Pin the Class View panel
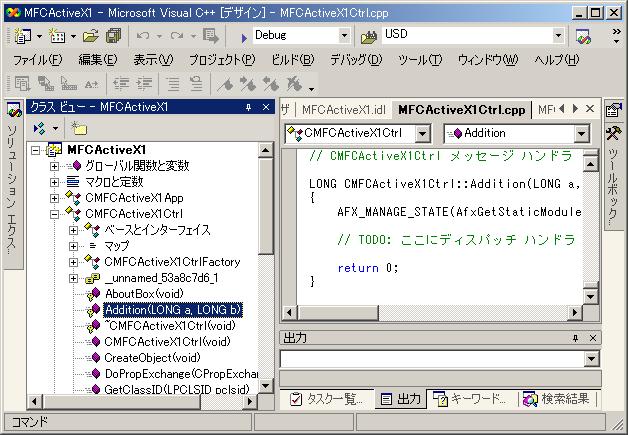This screenshot has width=628, height=435. pyautogui.click(x=248, y=107)
